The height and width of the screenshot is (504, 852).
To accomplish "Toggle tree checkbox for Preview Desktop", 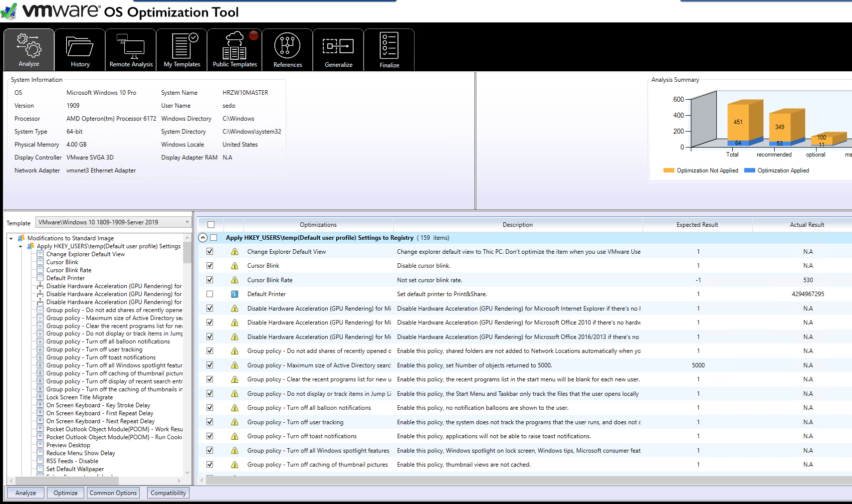I will click(x=40, y=445).
